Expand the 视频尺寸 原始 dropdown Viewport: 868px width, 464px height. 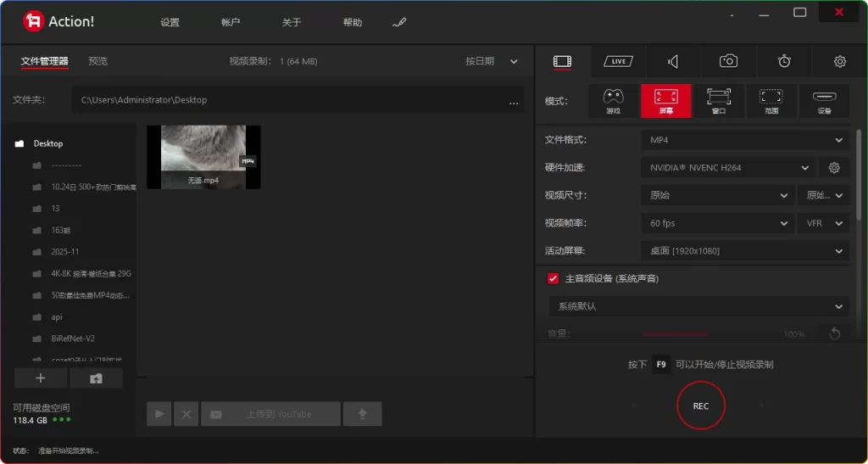717,195
